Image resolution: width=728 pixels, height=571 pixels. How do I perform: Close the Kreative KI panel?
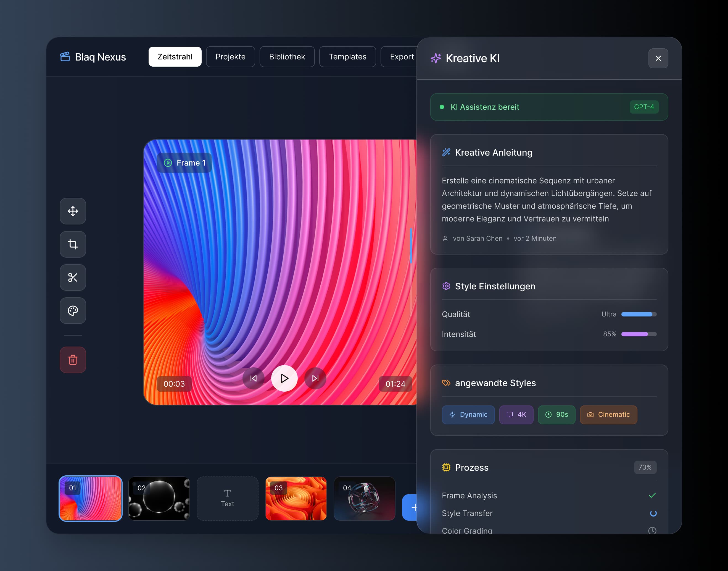pyautogui.click(x=658, y=58)
